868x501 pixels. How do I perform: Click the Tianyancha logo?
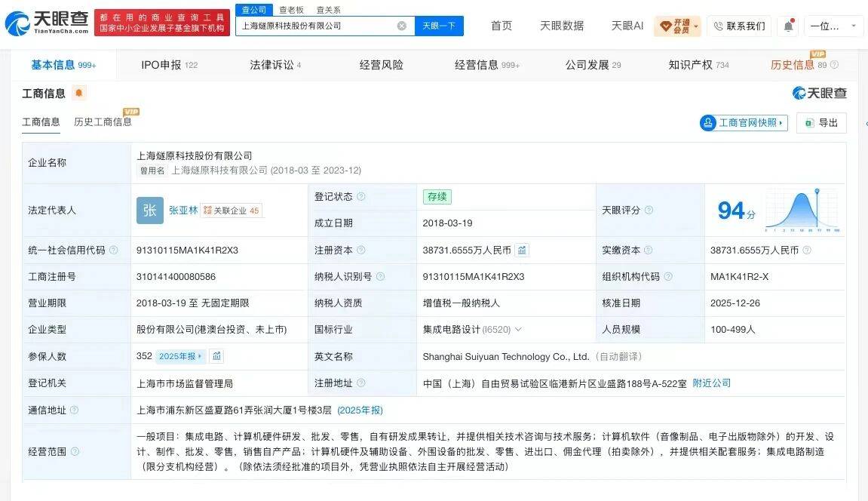point(47,23)
